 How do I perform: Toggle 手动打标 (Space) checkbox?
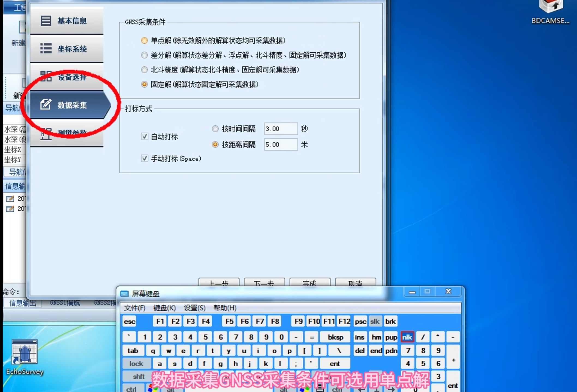(145, 158)
